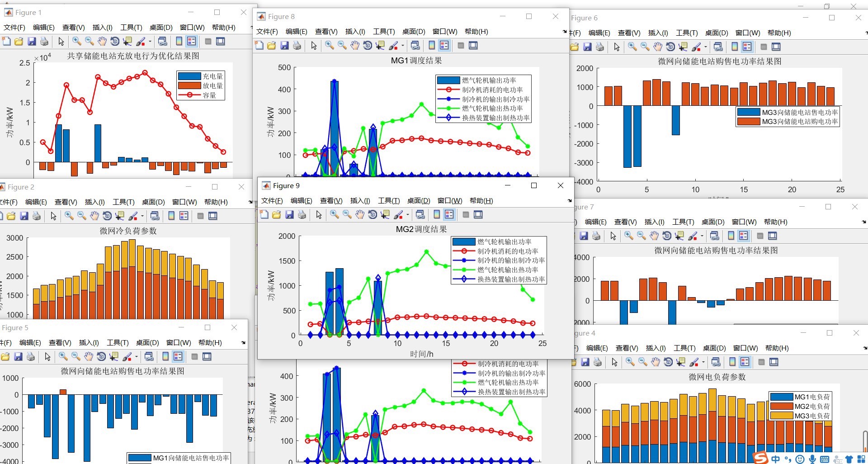This screenshot has width=868, height=464.
Task: Expand brush color dropdown in Figure 5
Action: pos(136,357)
